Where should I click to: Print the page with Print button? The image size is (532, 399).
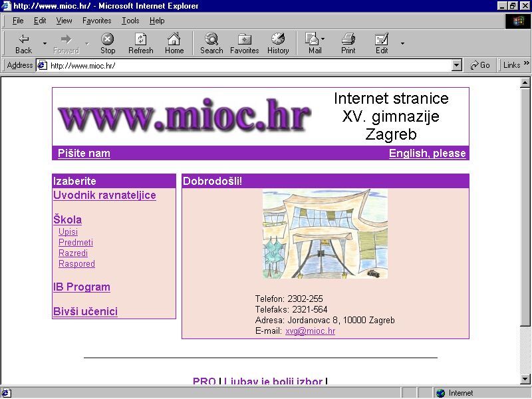coord(348,44)
